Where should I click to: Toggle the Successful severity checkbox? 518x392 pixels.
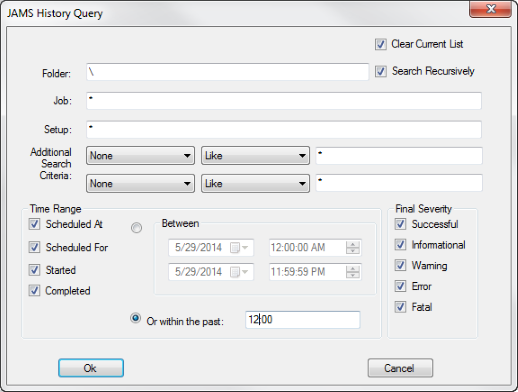click(400, 224)
